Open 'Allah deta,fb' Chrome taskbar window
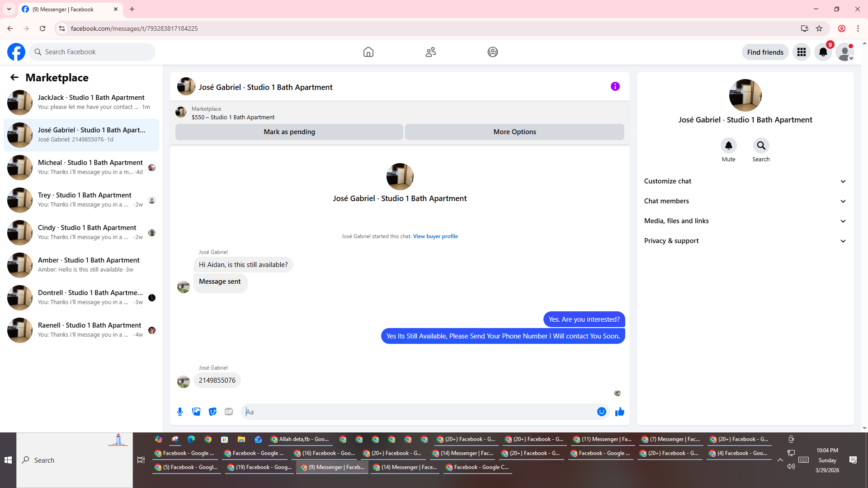Screen dimensions: 868x488 click(300, 439)
